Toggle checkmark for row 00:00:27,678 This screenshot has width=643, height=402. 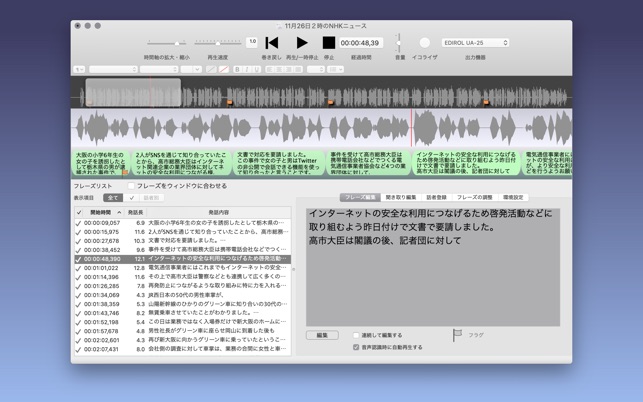click(78, 241)
